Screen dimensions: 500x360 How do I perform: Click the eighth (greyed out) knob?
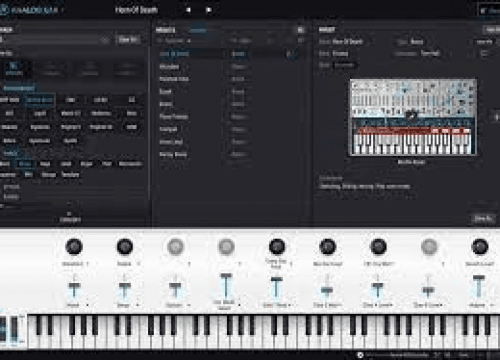[429, 247]
